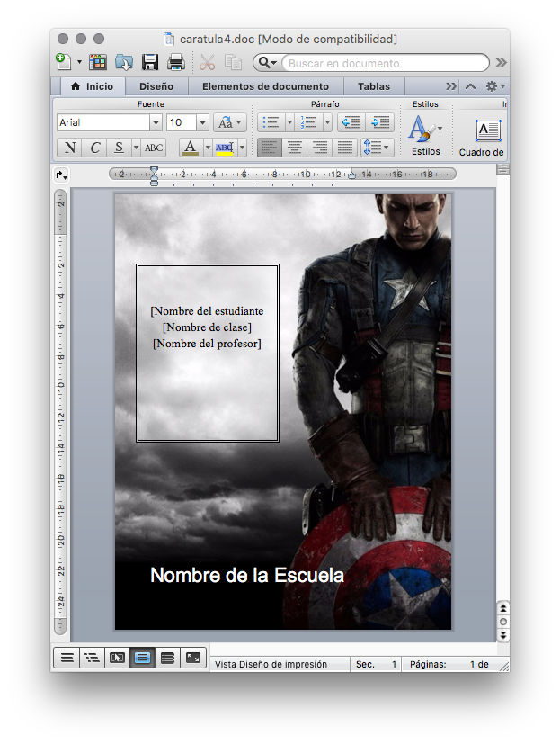Open the search options magnifier dropdown

[268, 63]
